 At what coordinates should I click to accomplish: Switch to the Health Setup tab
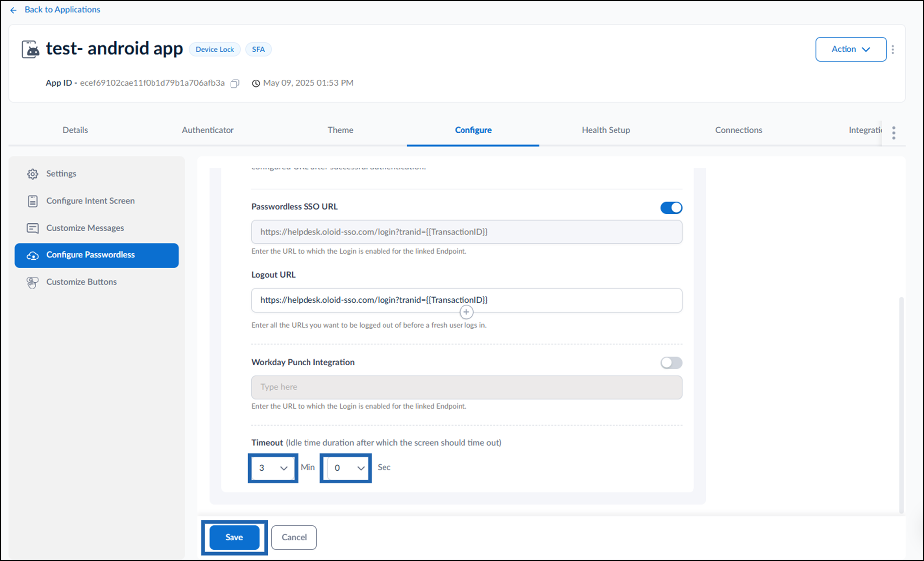pos(606,130)
